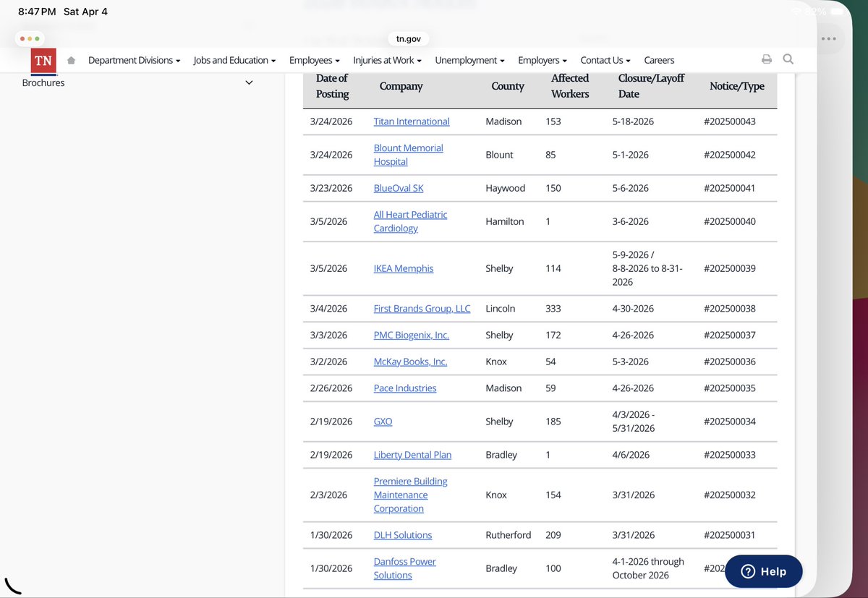Select notice number #202500036
Screen dimensions: 868x598
click(x=729, y=362)
